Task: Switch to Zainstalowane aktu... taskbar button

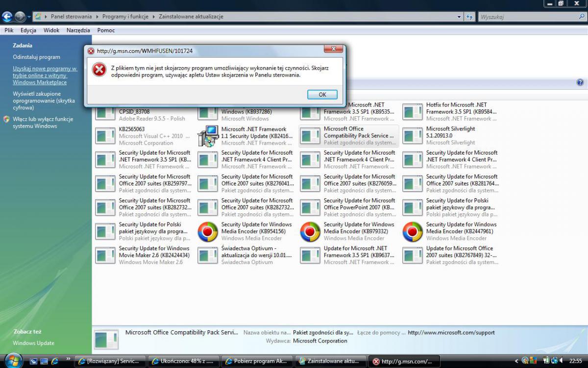Action: [x=331, y=361]
